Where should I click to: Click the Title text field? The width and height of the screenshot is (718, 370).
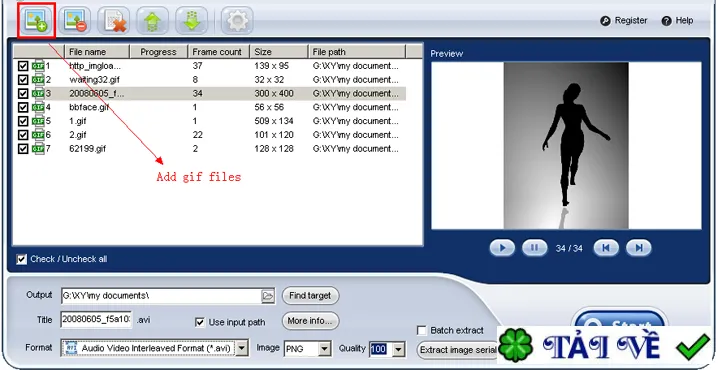pyautogui.click(x=96, y=319)
